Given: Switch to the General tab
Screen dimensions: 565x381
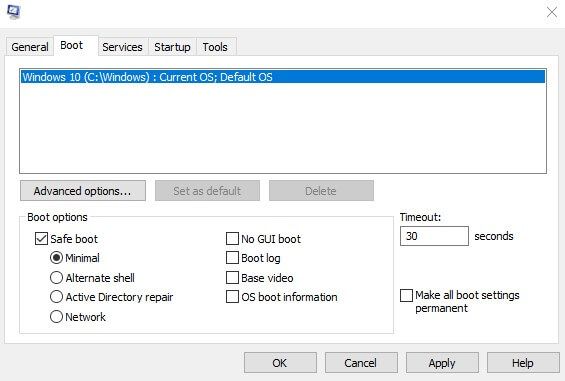Looking at the screenshot, I should tap(30, 47).
